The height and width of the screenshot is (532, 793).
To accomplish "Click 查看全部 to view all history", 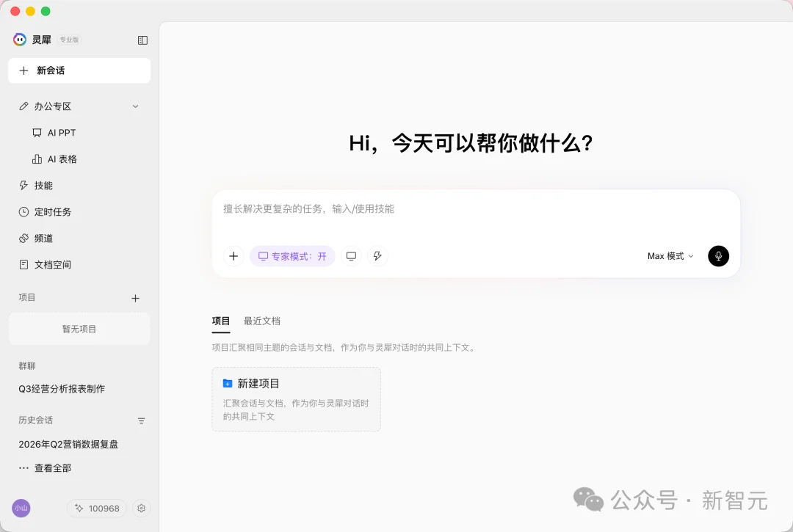I will tap(53, 468).
